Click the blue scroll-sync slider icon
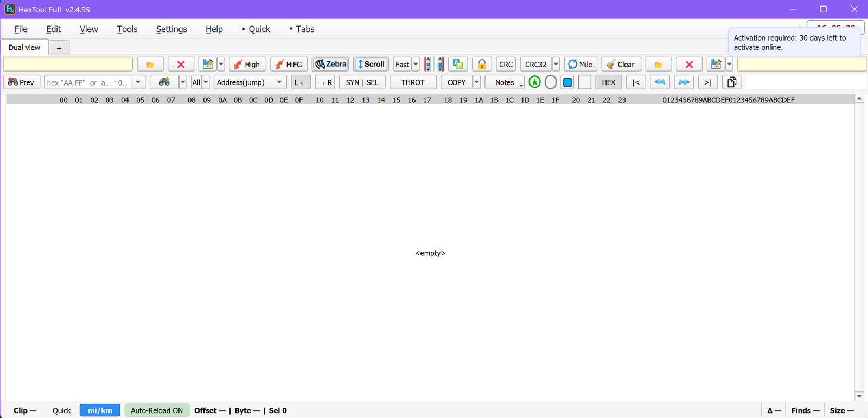The height and width of the screenshot is (418, 868). (427, 65)
